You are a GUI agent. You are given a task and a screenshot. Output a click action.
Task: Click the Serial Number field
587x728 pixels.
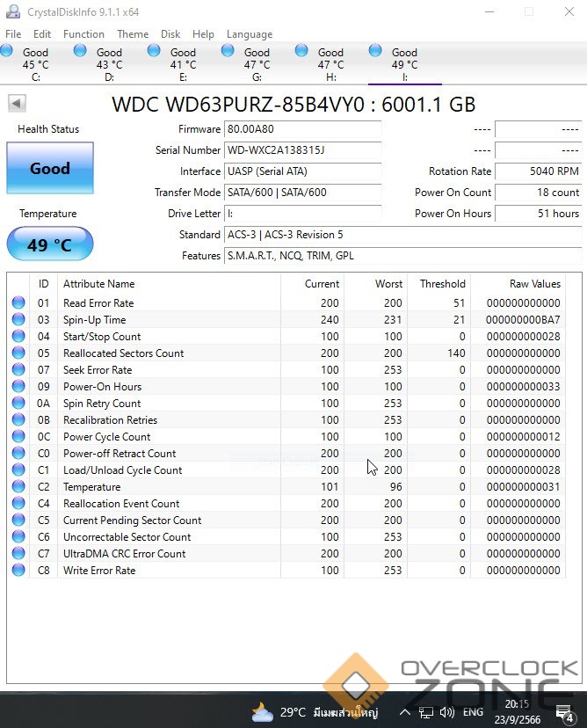point(302,150)
